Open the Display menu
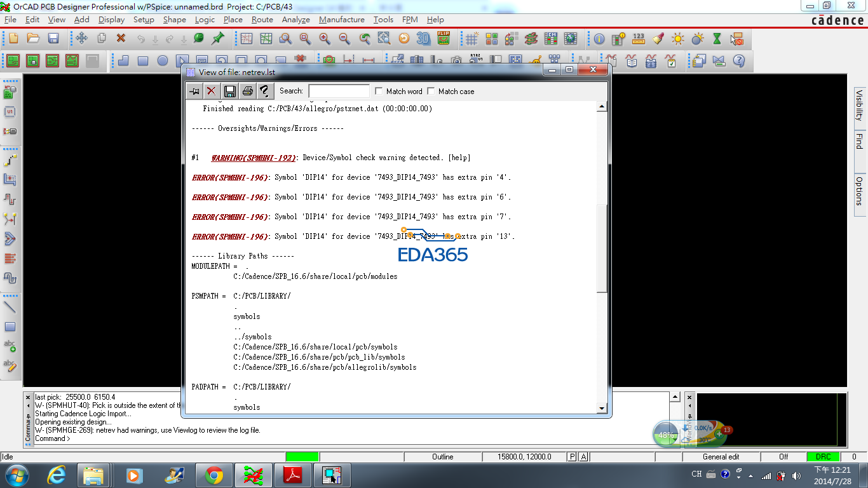This screenshot has width=868, height=488. (x=112, y=20)
